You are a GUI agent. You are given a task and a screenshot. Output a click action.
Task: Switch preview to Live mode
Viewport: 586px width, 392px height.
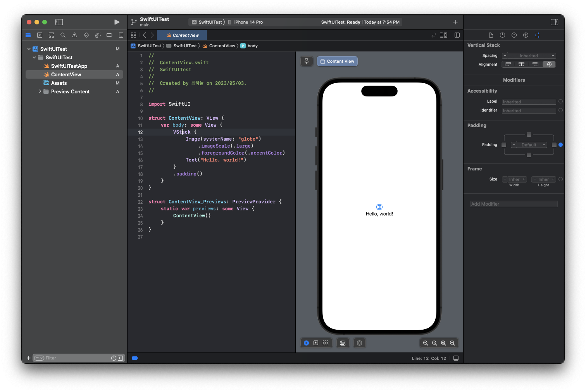pyautogui.click(x=306, y=343)
